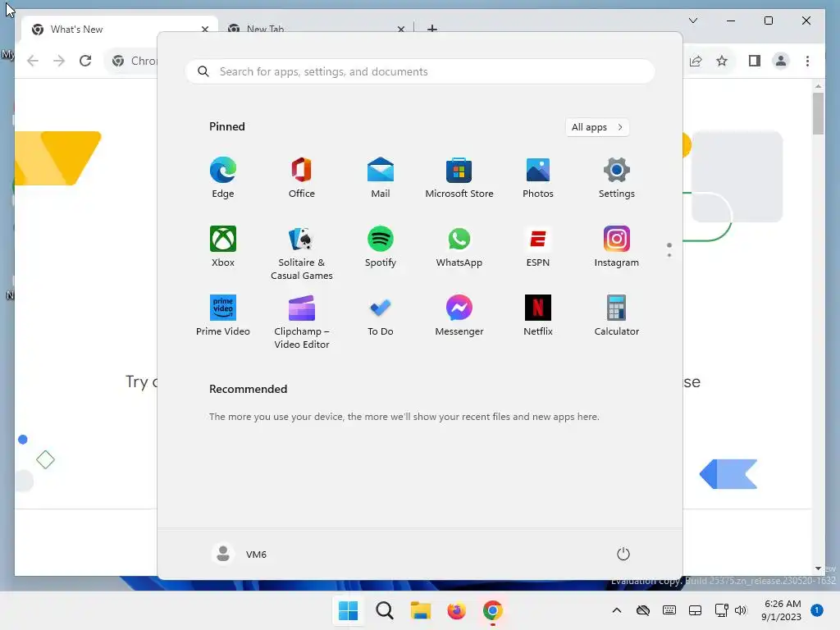Launch Prime Video
Viewport: 840px width, 630px height.
click(x=223, y=315)
